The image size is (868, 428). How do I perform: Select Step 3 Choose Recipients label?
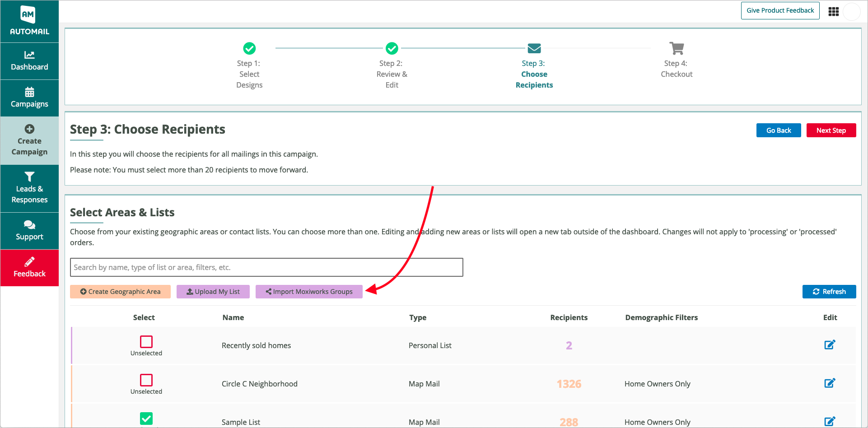[x=534, y=74]
